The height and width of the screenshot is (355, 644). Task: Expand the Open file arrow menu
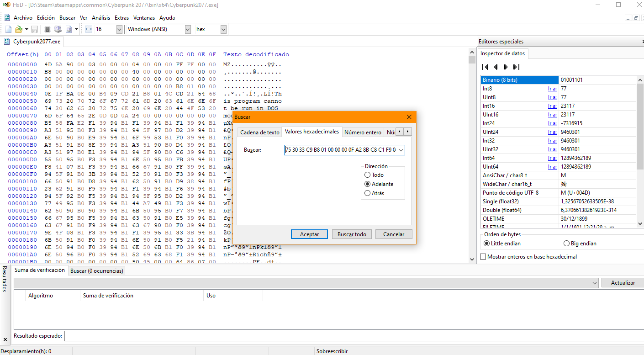tap(26, 29)
